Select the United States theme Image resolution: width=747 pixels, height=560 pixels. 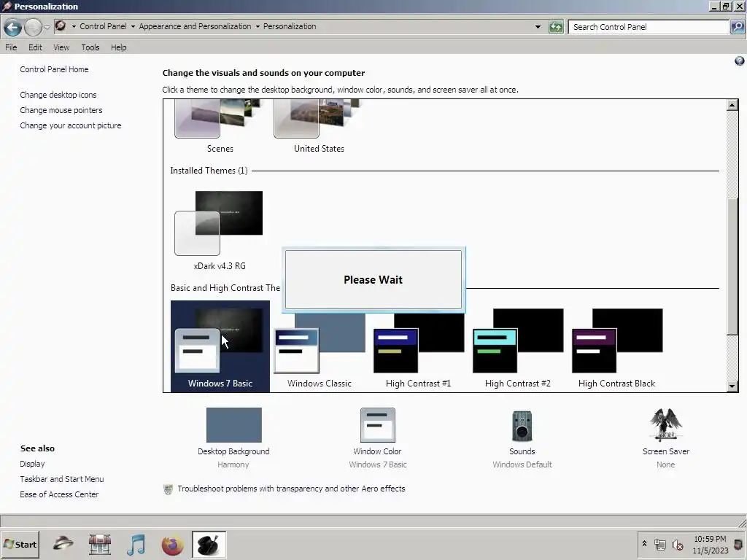coord(319,127)
